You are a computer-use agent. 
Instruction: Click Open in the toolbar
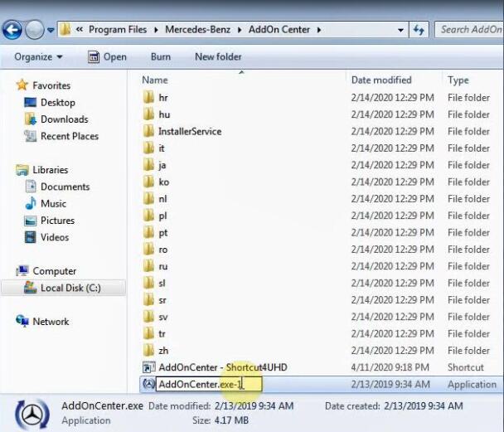107,57
